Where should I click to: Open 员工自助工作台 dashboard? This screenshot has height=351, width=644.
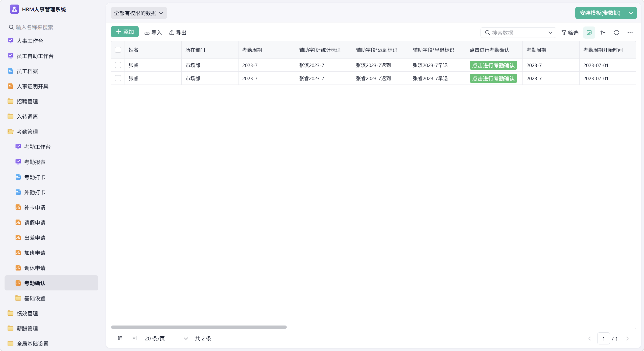(x=51, y=56)
